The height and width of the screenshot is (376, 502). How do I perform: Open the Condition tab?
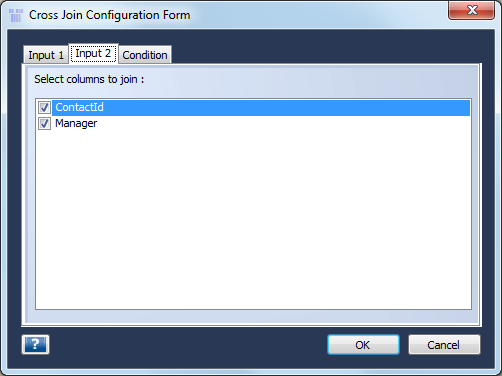pyautogui.click(x=145, y=55)
